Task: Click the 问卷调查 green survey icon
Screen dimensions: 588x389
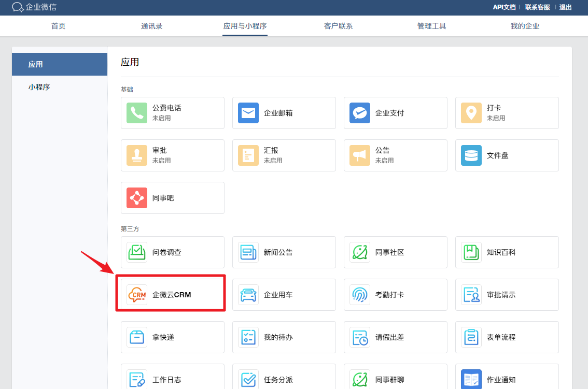Action: [x=137, y=252]
